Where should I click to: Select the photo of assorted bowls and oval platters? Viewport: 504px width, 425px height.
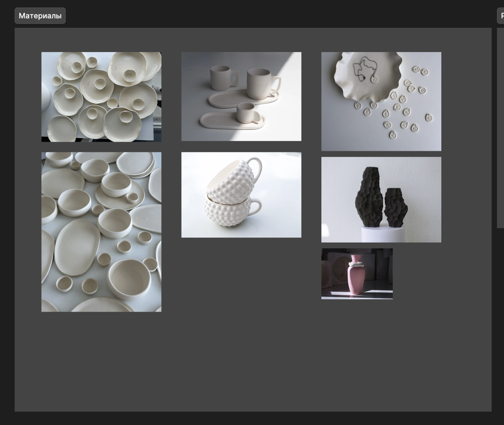(x=101, y=232)
